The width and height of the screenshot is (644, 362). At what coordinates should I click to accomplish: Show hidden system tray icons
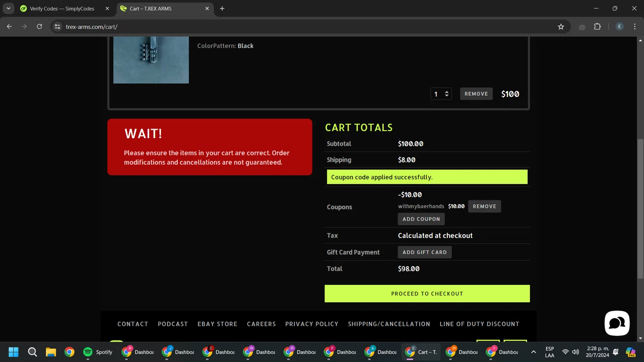[533, 352]
